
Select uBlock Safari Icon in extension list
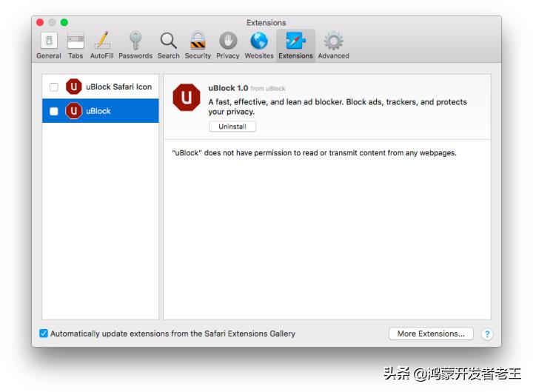tap(100, 87)
